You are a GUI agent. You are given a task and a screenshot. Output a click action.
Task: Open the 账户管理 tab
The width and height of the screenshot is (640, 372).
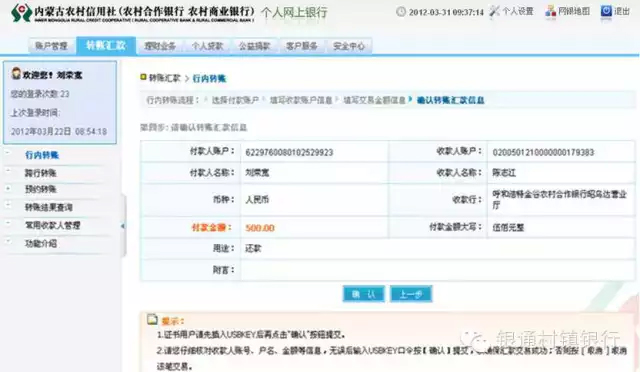point(51,46)
